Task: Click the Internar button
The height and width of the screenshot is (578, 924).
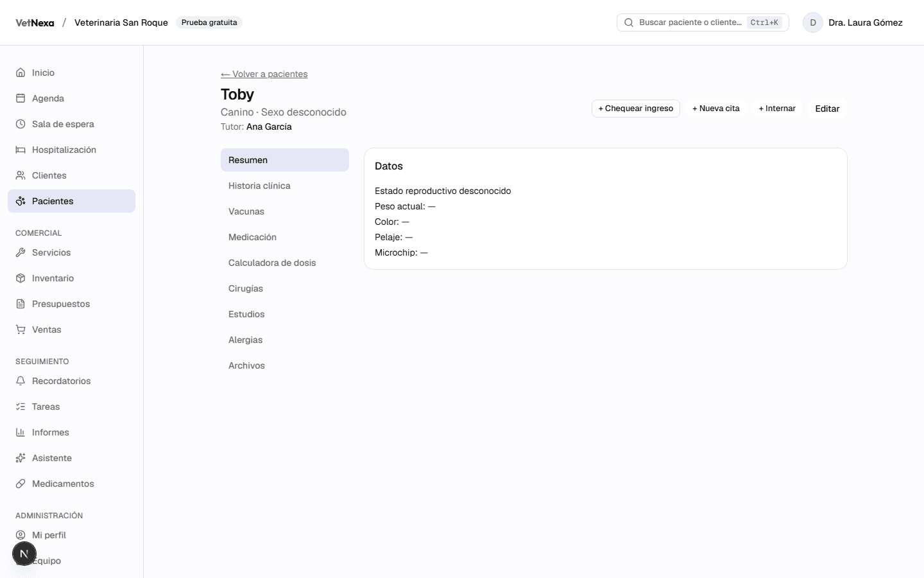Action: point(777,109)
